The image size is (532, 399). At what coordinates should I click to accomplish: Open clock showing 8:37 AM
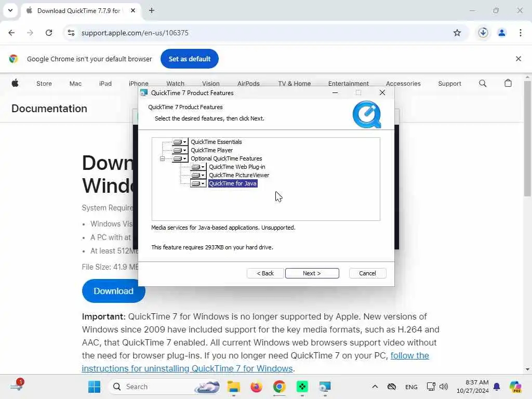[473, 387]
